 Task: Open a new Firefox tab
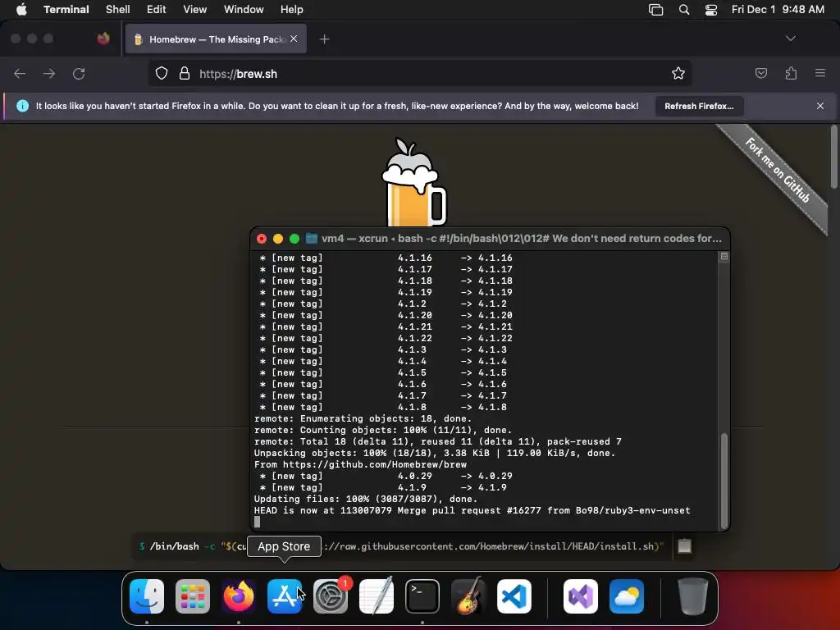(x=324, y=39)
